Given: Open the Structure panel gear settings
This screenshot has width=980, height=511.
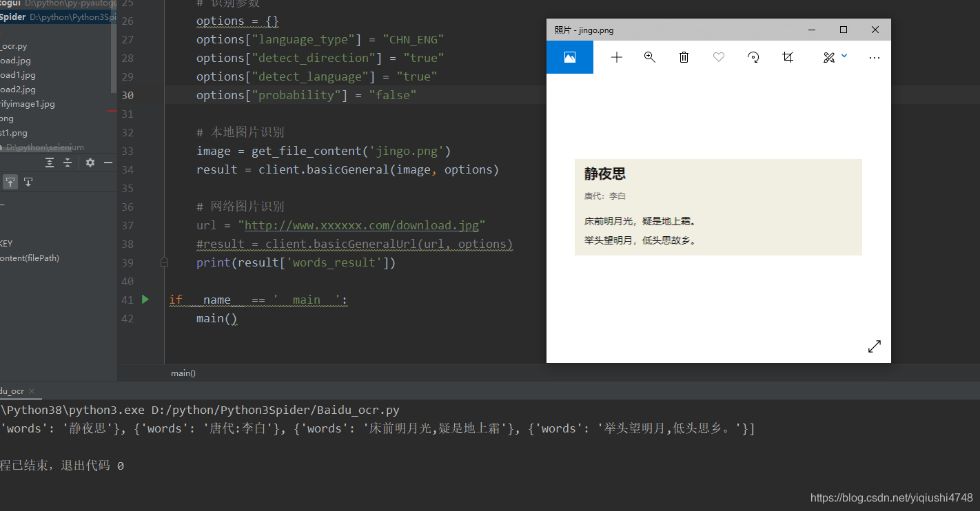Looking at the screenshot, I should 90,163.
